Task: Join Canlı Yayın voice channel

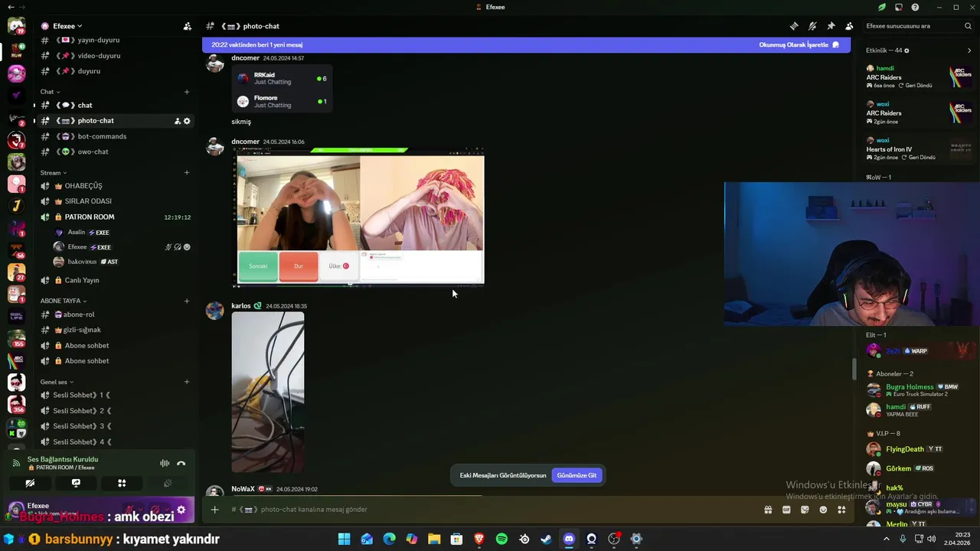Action: tap(81, 280)
